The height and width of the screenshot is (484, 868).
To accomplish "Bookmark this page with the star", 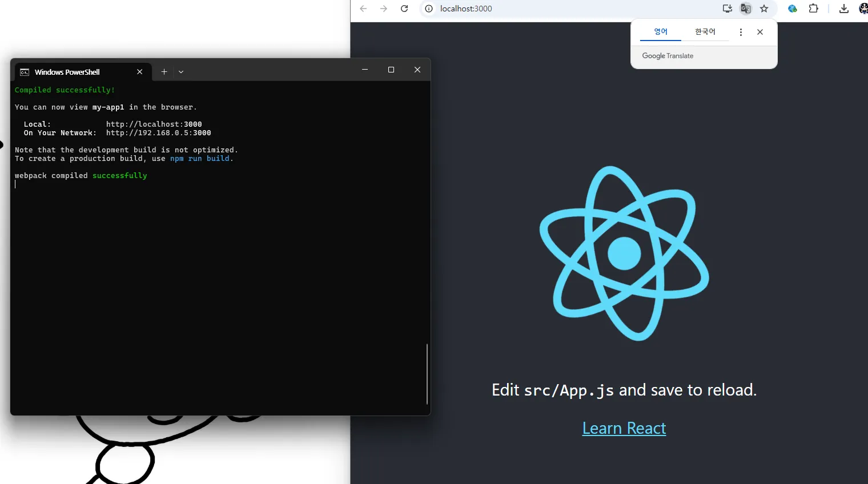I will pyautogui.click(x=764, y=9).
